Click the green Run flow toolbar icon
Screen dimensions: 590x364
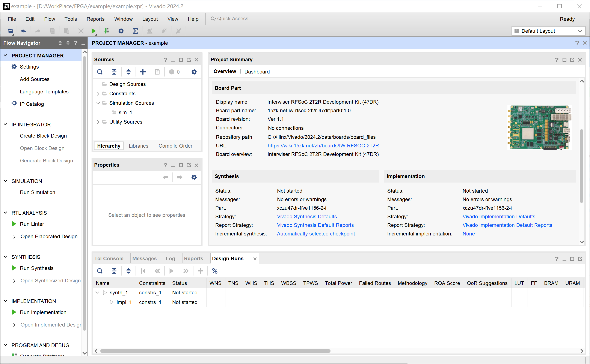(94, 31)
